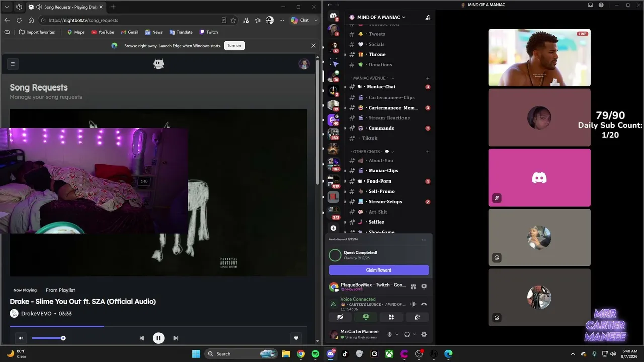Open the Edge favorites list

[x=258, y=20]
